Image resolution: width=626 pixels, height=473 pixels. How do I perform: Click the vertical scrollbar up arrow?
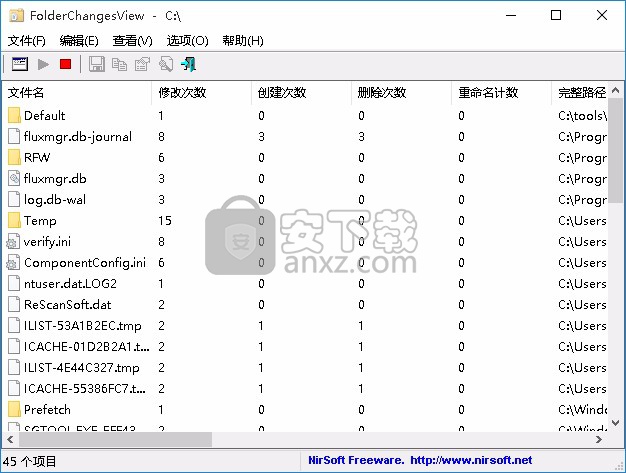pos(615,91)
